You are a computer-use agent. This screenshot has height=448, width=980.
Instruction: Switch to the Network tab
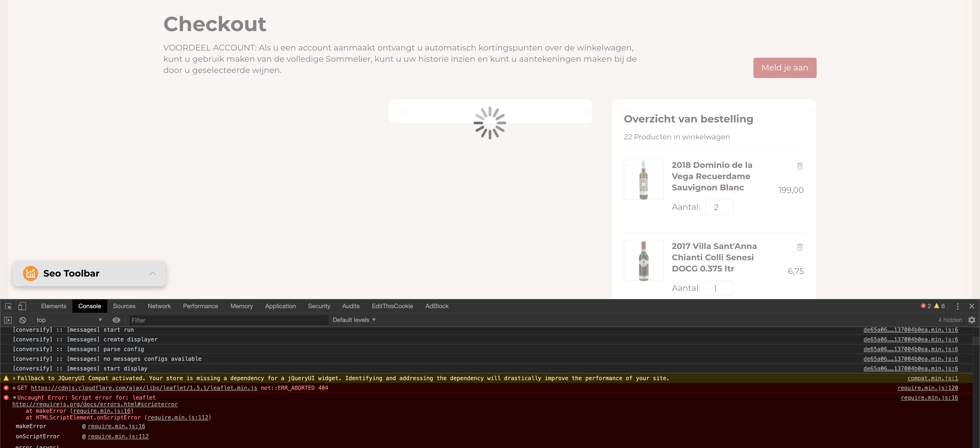159,306
